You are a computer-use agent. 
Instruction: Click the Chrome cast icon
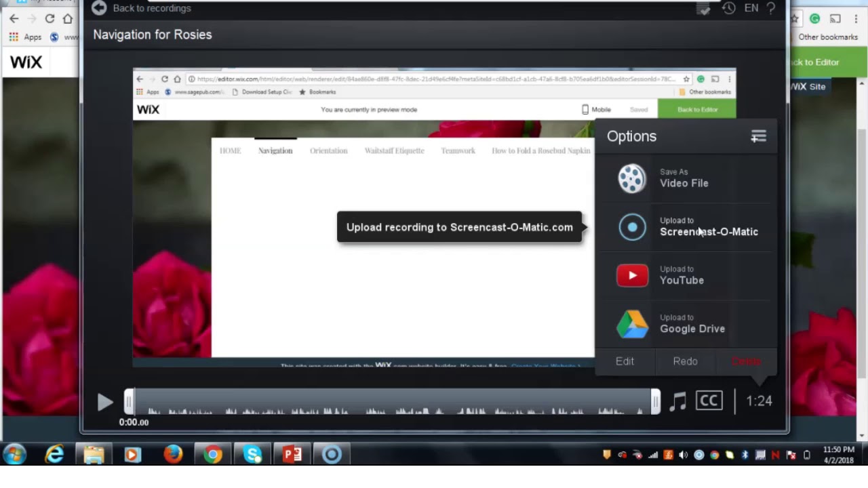coord(835,19)
